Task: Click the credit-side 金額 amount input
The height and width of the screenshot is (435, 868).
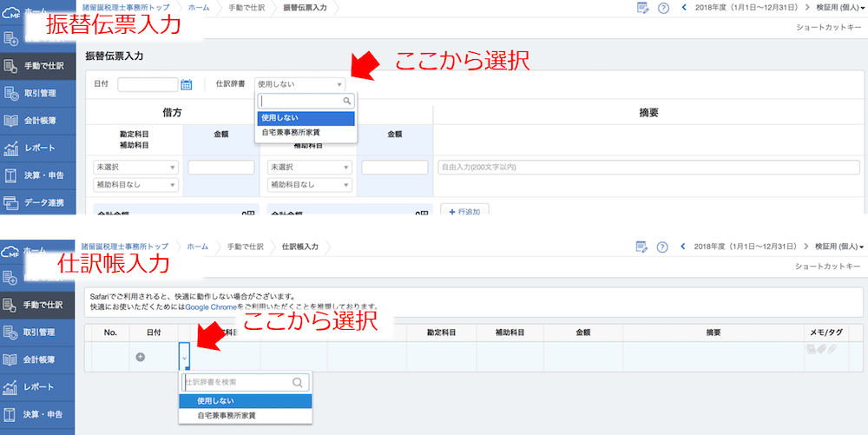Action: tap(395, 167)
